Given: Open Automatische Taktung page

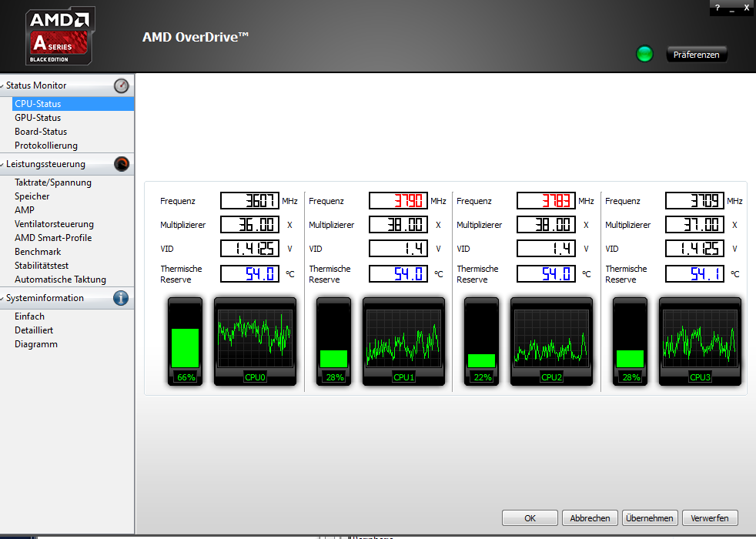Looking at the screenshot, I should coord(60,280).
